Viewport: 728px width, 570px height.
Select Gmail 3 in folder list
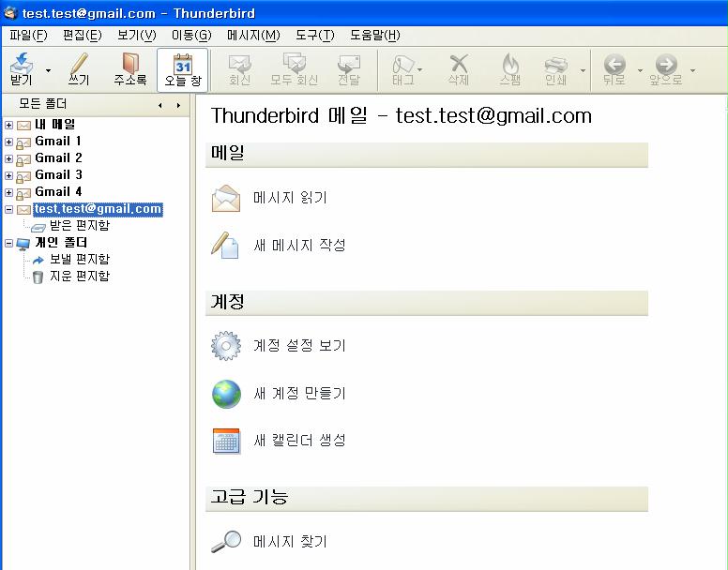point(58,175)
